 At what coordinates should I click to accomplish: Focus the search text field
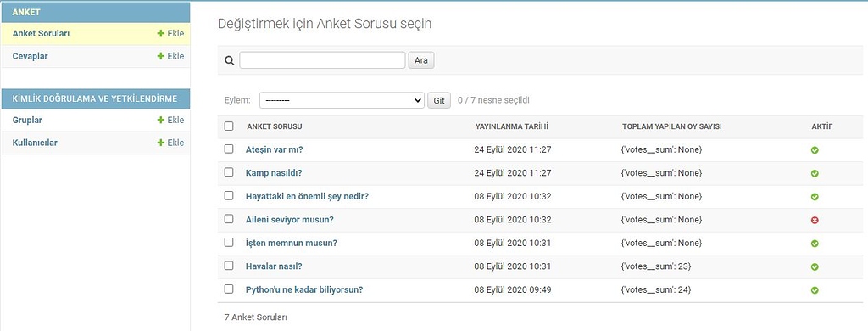tap(322, 60)
